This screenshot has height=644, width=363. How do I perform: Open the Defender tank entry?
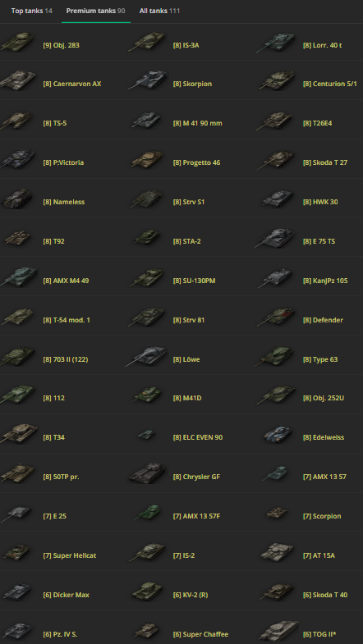tap(323, 320)
